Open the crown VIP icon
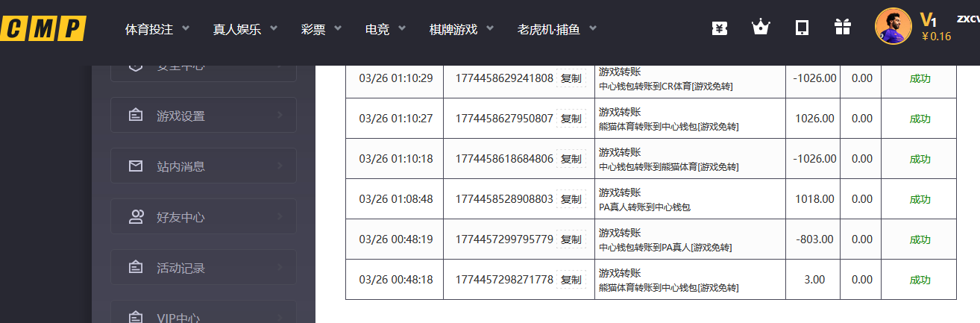 click(761, 28)
